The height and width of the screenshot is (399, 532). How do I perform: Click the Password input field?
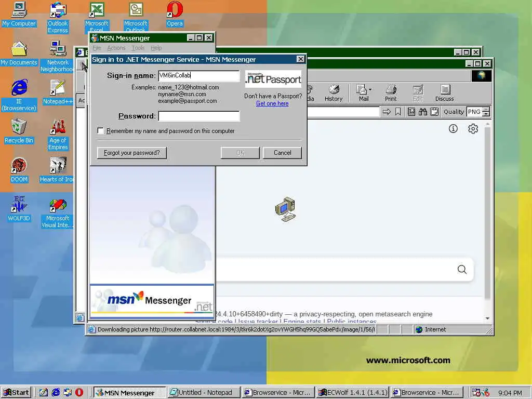tap(199, 116)
